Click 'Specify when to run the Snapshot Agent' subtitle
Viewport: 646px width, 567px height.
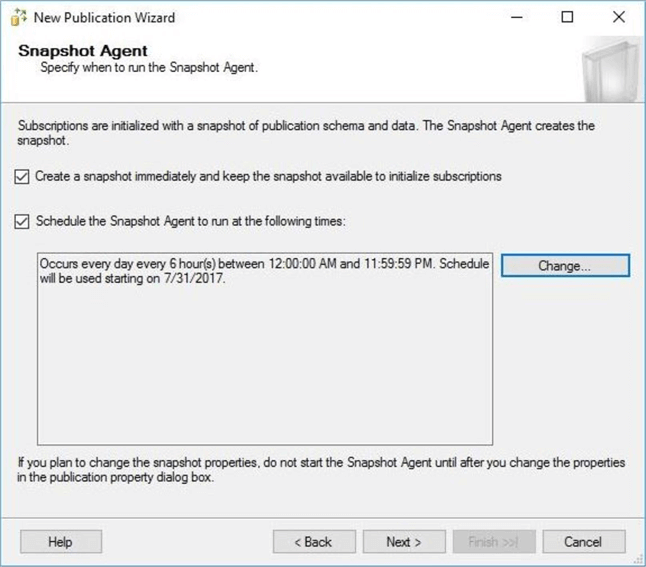pos(149,68)
